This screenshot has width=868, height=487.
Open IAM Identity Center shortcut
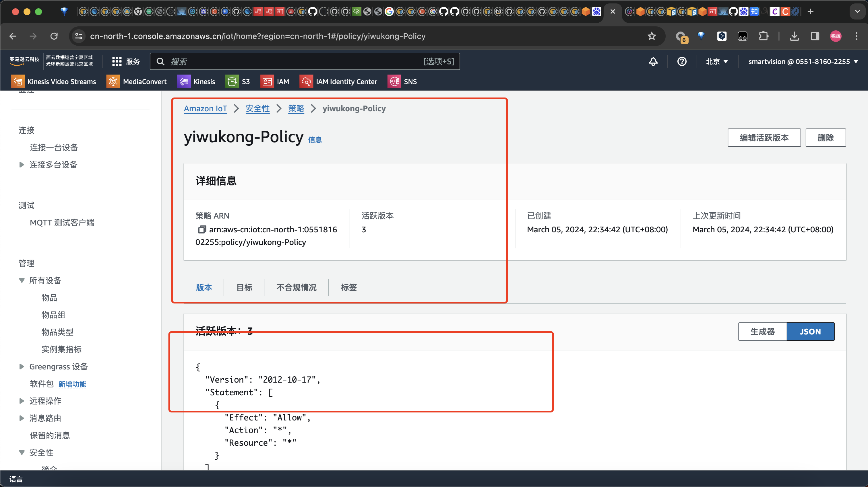click(338, 81)
